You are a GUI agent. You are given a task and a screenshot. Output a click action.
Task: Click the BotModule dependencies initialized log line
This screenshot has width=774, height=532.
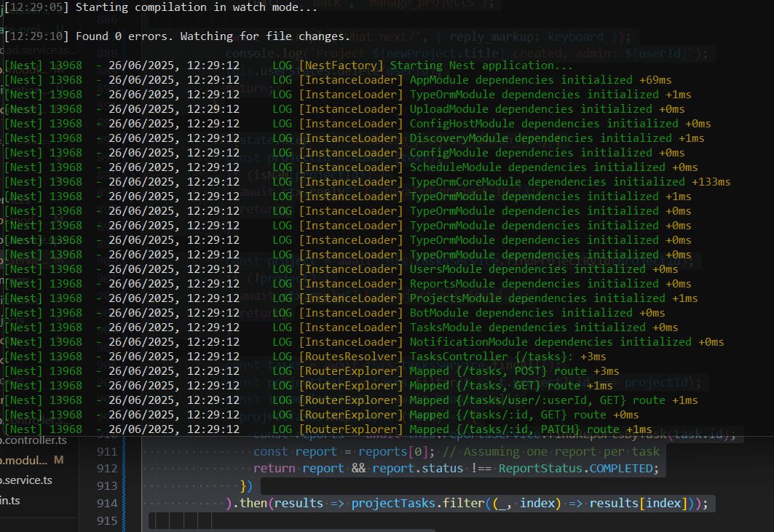335,313
